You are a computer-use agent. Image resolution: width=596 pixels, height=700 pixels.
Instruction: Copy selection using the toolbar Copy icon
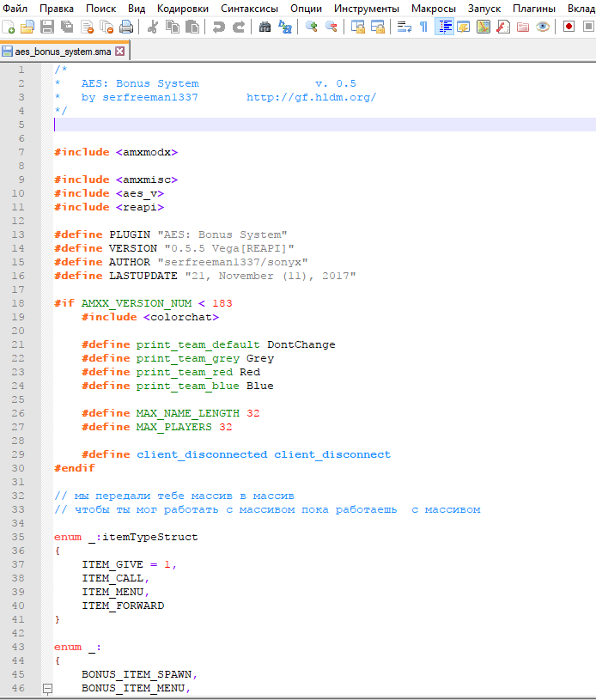click(173, 27)
